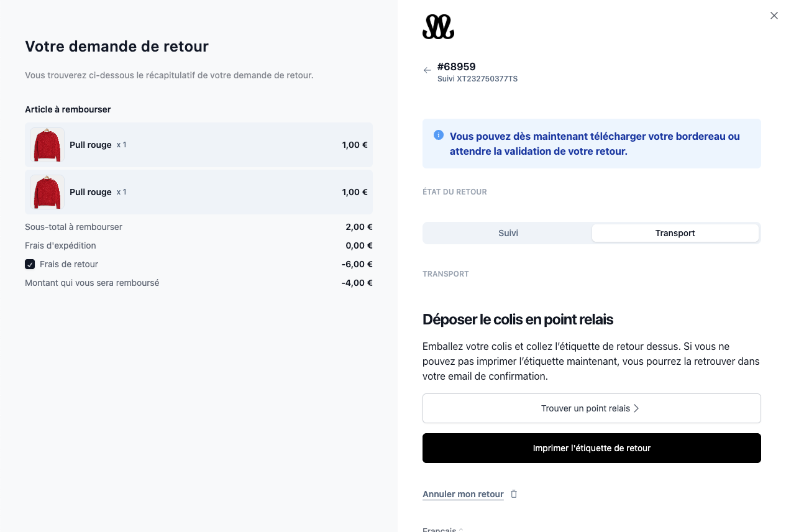Image resolution: width=786 pixels, height=532 pixels.
Task: Click the brand logo at top
Action: 438,27
